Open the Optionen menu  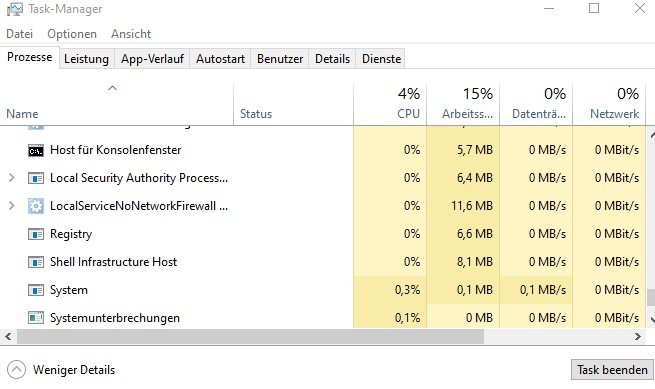(72, 34)
